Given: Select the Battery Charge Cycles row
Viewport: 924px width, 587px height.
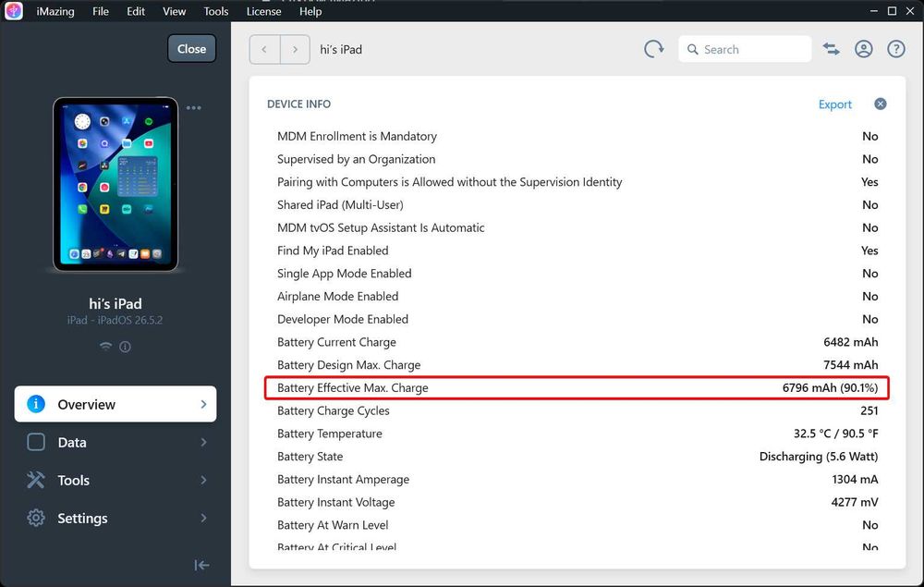Looking at the screenshot, I should pyautogui.click(x=577, y=410).
